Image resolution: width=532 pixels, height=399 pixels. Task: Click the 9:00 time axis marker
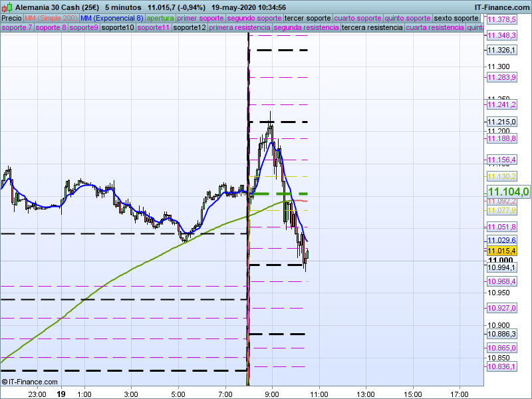point(272,394)
